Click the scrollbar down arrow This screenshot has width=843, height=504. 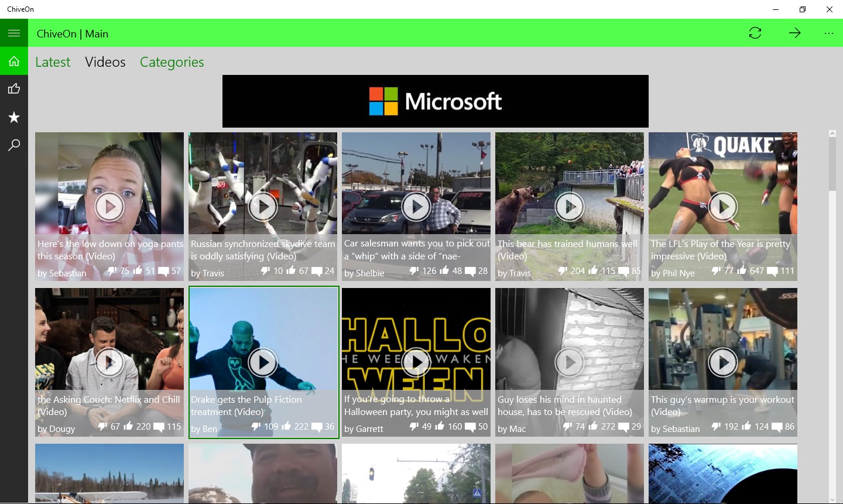tap(832, 499)
